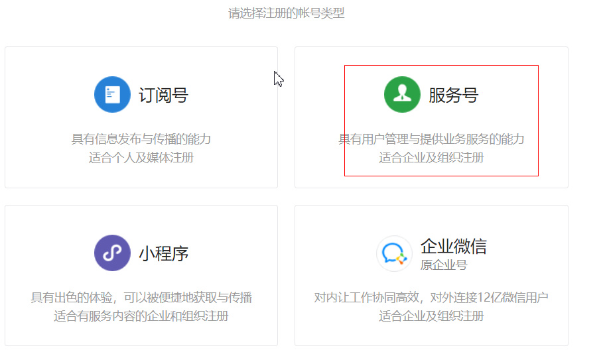Screen dimensions: 603x364
Task: Click the heading 请选择注册的帐号类型
Action: pos(287,13)
